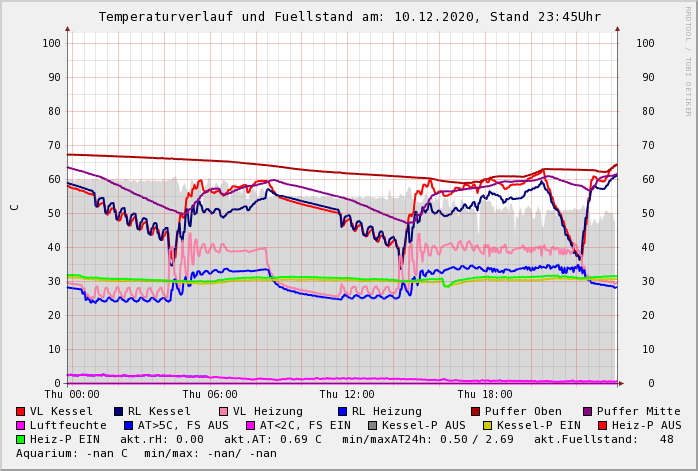The image size is (698, 471).
Task: Click the 'Thu 06:00' time axis label
Action: (210, 394)
